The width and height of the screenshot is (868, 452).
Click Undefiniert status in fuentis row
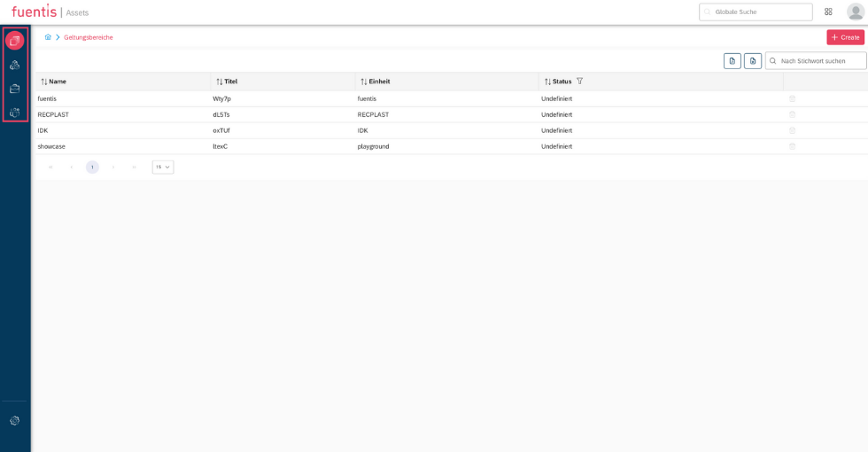pyautogui.click(x=556, y=98)
